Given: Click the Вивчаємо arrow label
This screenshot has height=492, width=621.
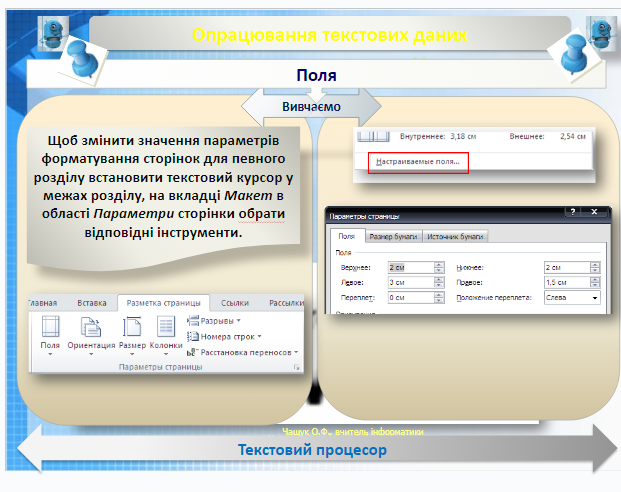Looking at the screenshot, I should click(x=311, y=107).
